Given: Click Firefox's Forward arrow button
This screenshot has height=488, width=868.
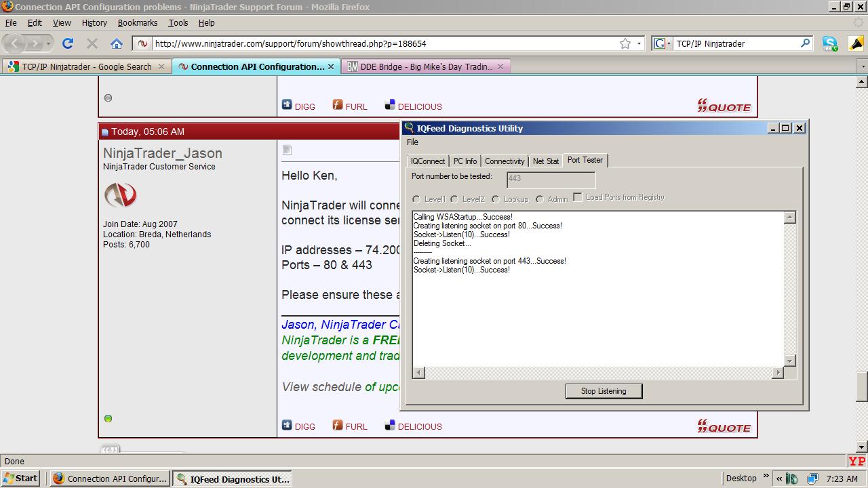Looking at the screenshot, I should pyautogui.click(x=35, y=43).
